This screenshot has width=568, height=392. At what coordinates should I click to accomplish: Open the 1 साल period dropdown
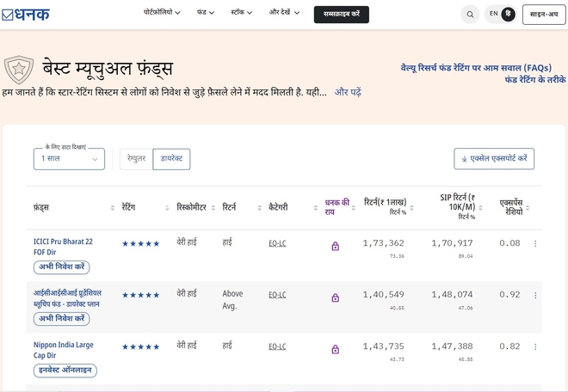point(69,159)
